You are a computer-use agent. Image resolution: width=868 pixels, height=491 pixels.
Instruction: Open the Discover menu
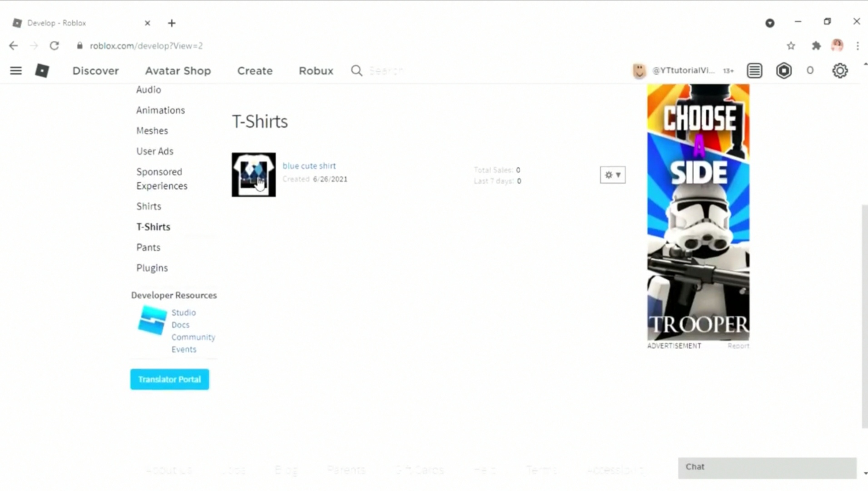pyautogui.click(x=95, y=70)
